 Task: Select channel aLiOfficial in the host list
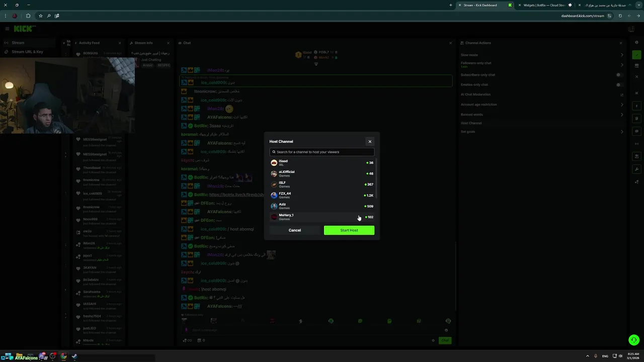pos(322,173)
